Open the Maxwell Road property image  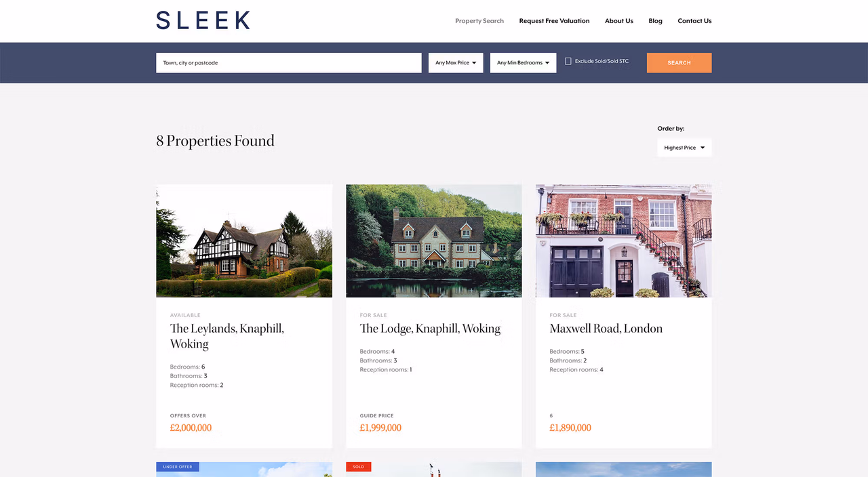(624, 241)
